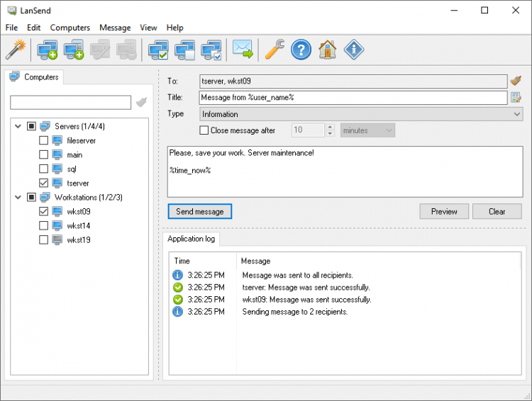
Task: Select the Application log tab
Action: (192, 239)
